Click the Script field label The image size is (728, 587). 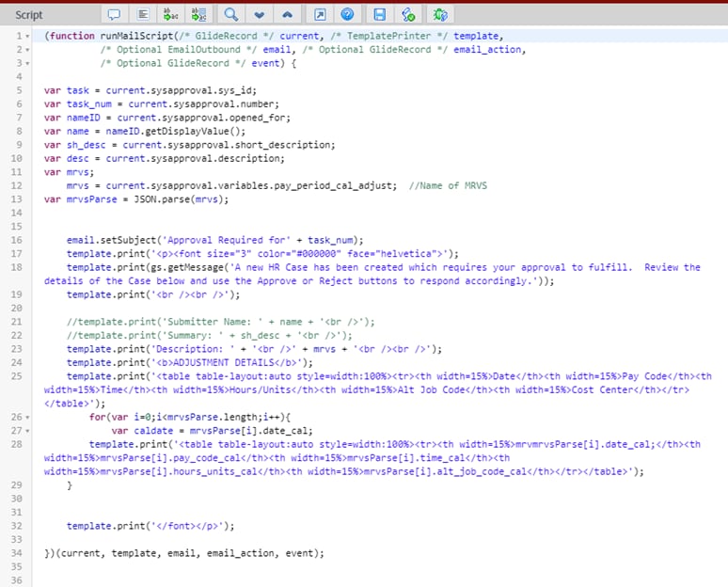28,15
